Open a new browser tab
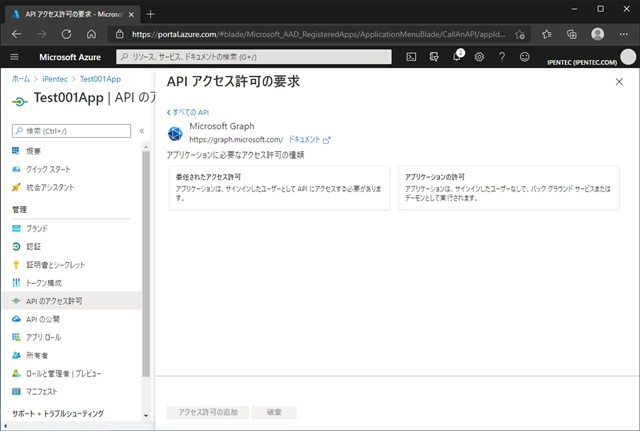Screen dimensions: 640x431 coord(151,14)
